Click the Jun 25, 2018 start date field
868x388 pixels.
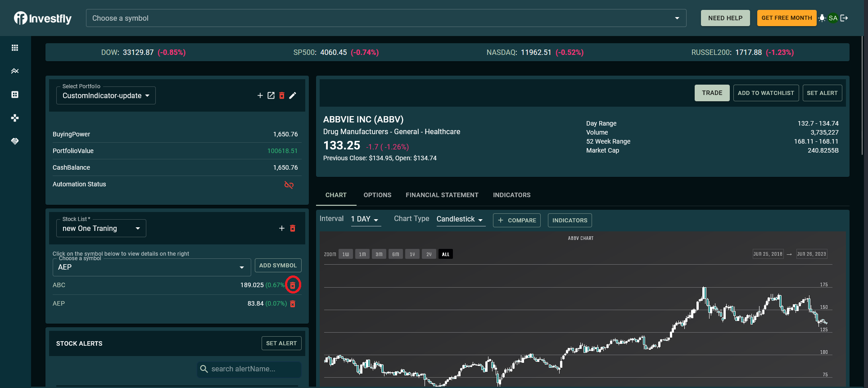(768, 254)
